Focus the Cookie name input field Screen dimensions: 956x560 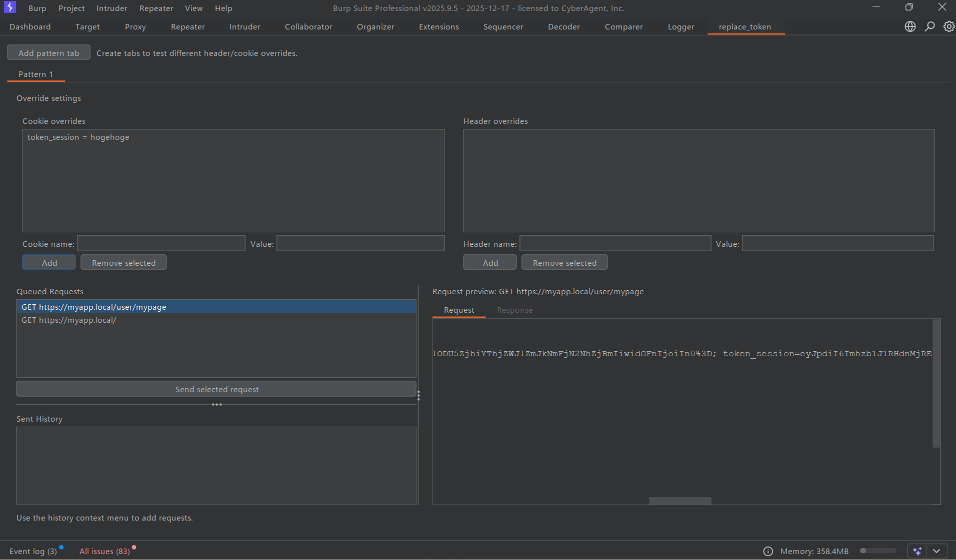[x=161, y=243]
